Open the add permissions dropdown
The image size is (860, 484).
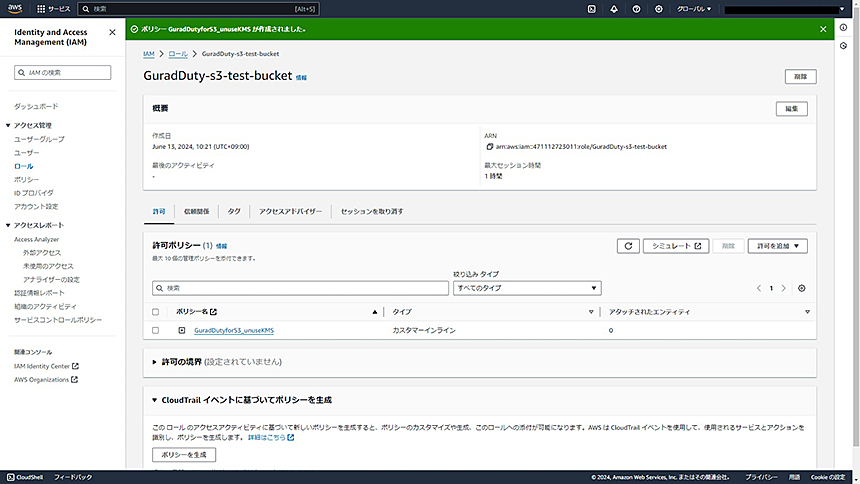777,246
